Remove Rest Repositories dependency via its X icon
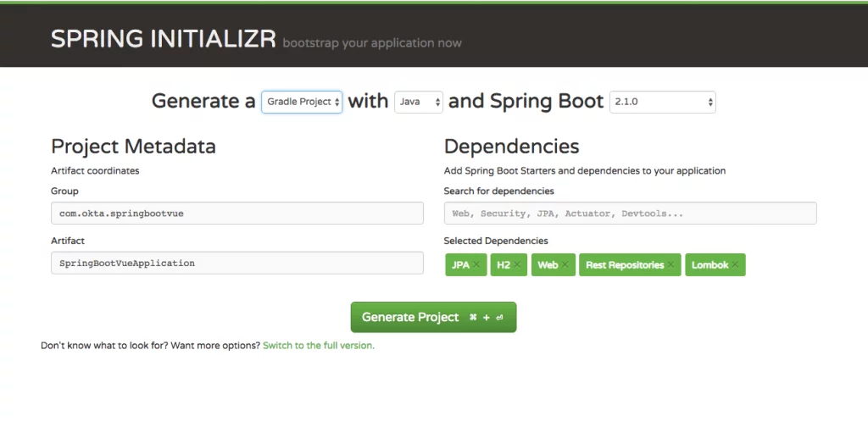 [x=670, y=265]
